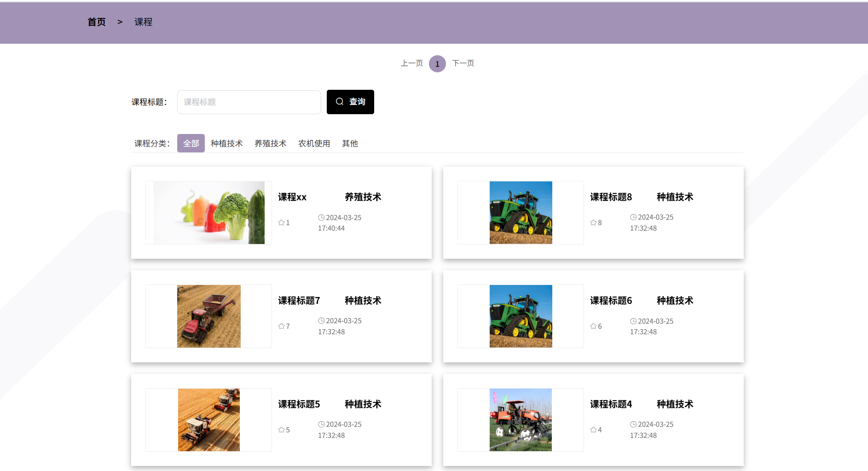Viewport: 868px width, 471px height.
Task: Open the course titled 课程标题4
Action: (x=611, y=404)
